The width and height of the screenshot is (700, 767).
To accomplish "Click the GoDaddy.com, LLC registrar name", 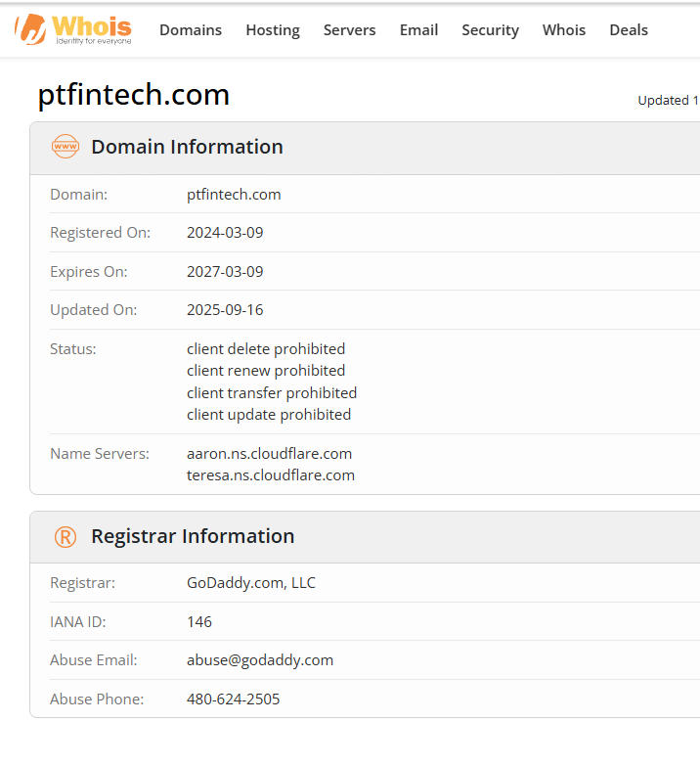I will [251, 583].
